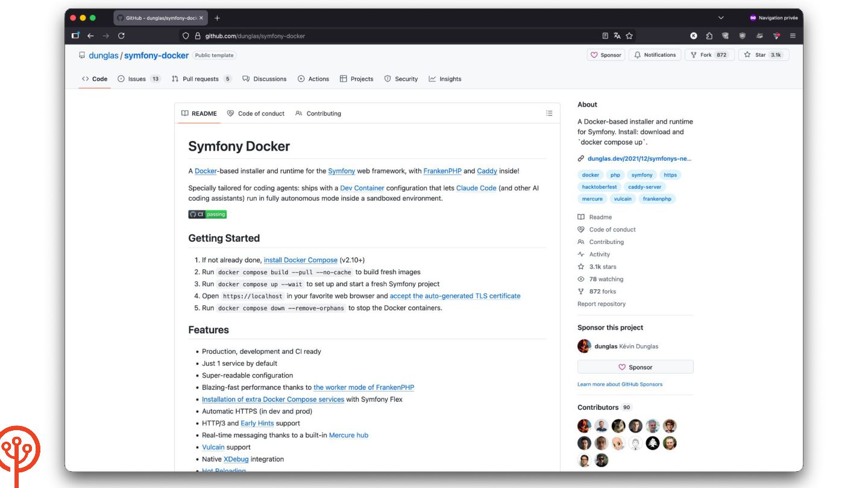Open the FrankenPHP link in README intro
868x488 pixels.
[x=442, y=171]
